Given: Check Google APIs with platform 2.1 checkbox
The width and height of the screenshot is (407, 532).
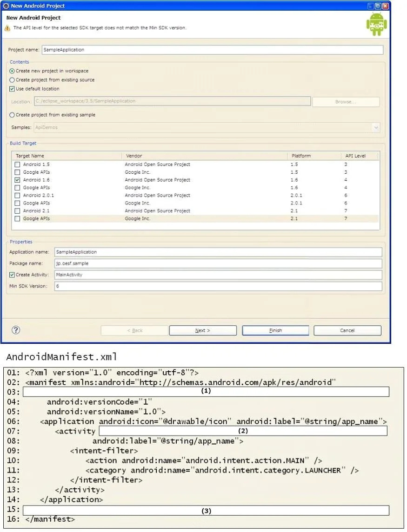Looking at the screenshot, I should tap(17, 218).
